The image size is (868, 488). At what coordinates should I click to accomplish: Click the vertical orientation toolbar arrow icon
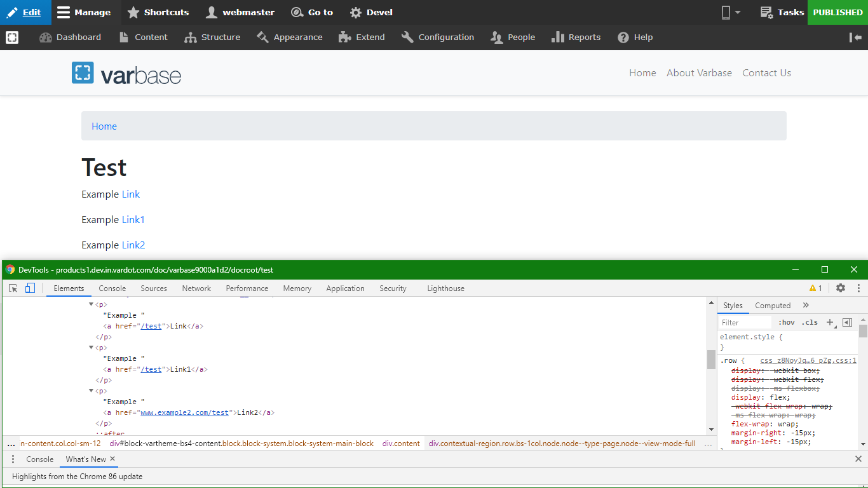tap(855, 37)
